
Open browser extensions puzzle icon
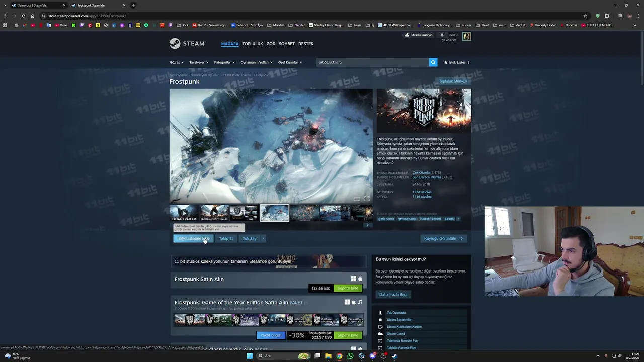click(607, 16)
